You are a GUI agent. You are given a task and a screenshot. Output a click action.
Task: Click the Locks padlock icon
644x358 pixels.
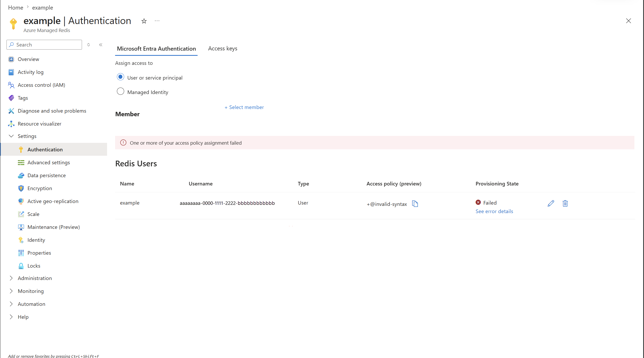click(21, 266)
